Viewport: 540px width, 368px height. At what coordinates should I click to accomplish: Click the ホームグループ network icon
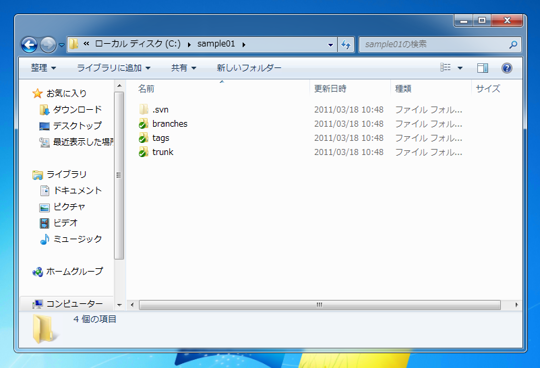pyautogui.click(x=38, y=272)
